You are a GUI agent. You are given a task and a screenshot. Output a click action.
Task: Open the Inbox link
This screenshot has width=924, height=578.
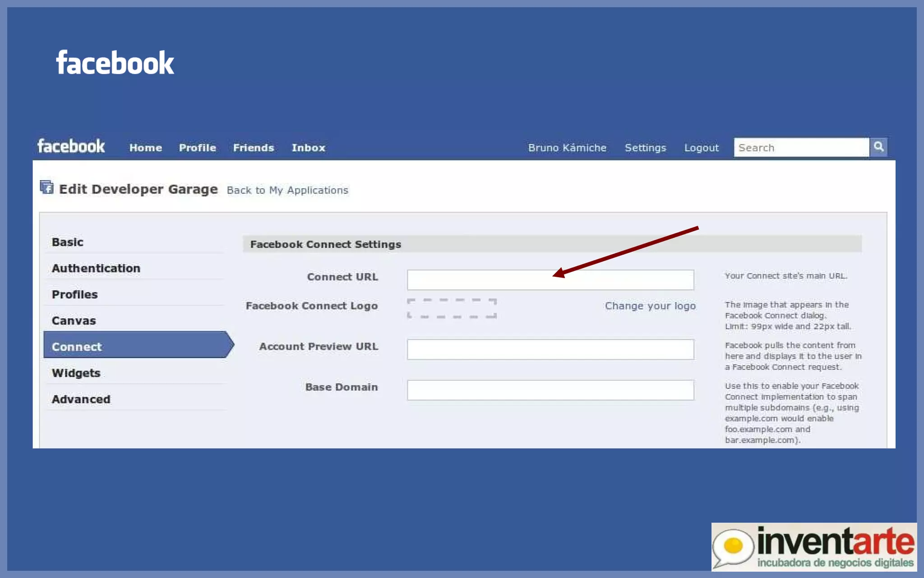(x=308, y=148)
